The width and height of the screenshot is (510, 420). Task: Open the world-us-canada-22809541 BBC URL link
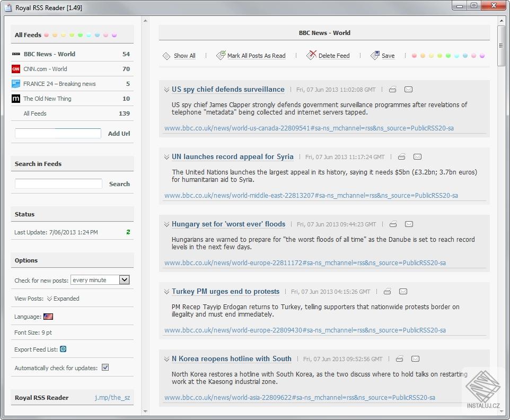coord(309,128)
